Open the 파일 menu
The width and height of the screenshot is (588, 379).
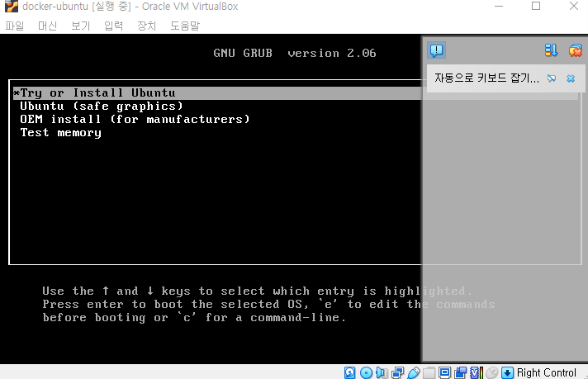15,26
